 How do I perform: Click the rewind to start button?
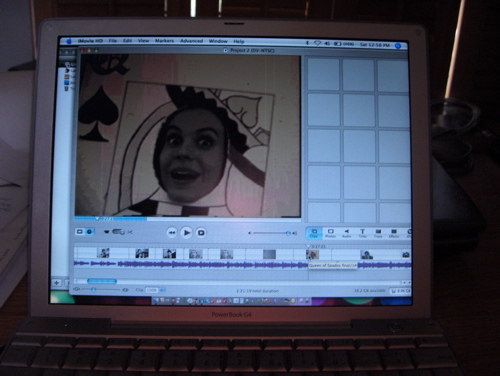172,233
